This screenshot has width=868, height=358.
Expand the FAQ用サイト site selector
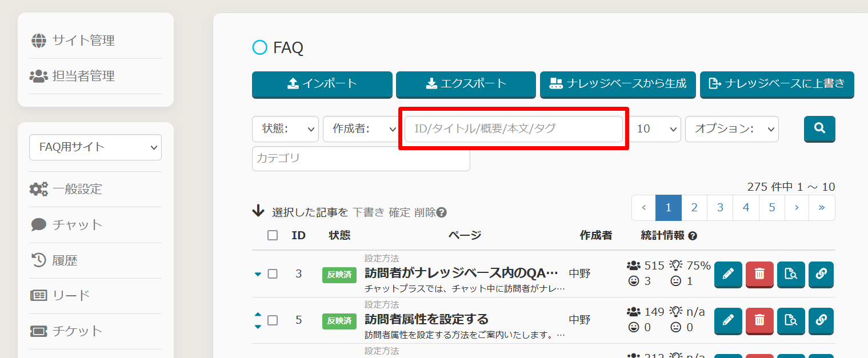pyautogui.click(x=95, y=147)
